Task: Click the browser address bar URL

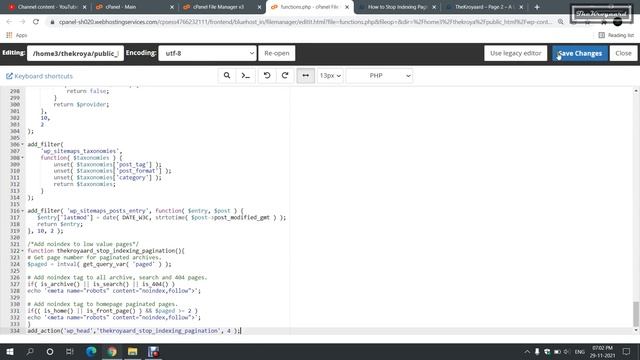Action: (x=305, y=22)
